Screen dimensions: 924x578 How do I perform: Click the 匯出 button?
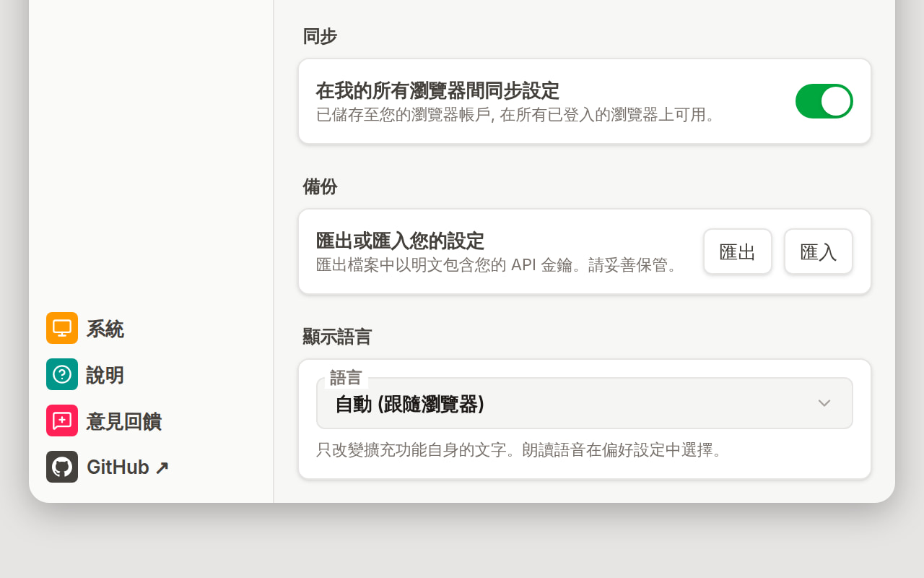(738, 251)
